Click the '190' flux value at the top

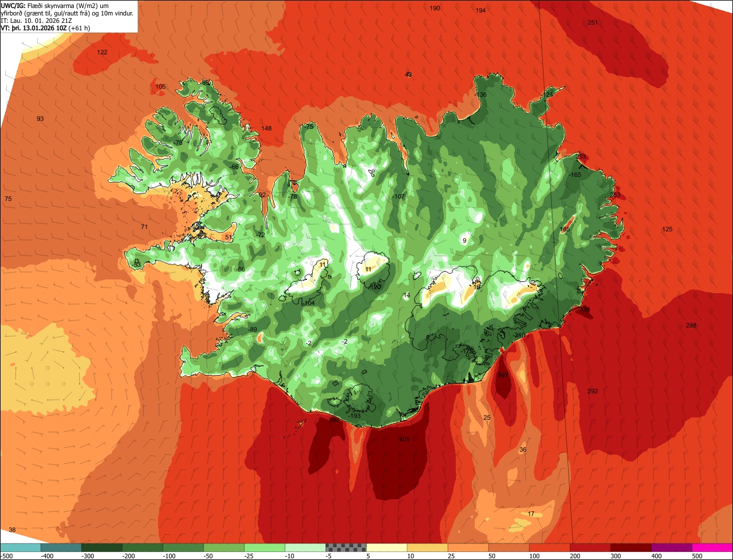click(x=435, y=8)
